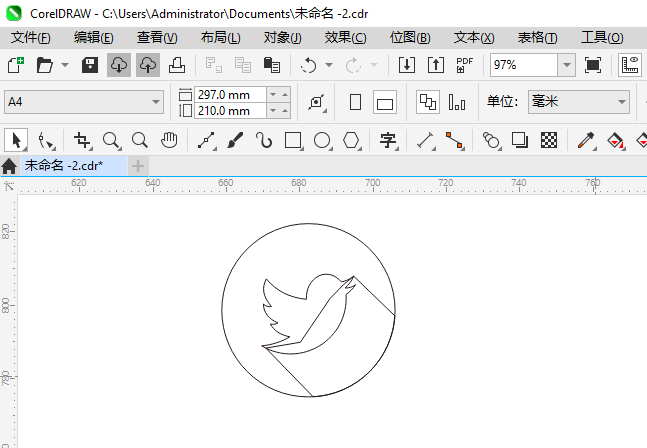Image resolution: width=647 pixels, height=448 pixels.
Task: Undo the last action
Action: coord(308,65)
